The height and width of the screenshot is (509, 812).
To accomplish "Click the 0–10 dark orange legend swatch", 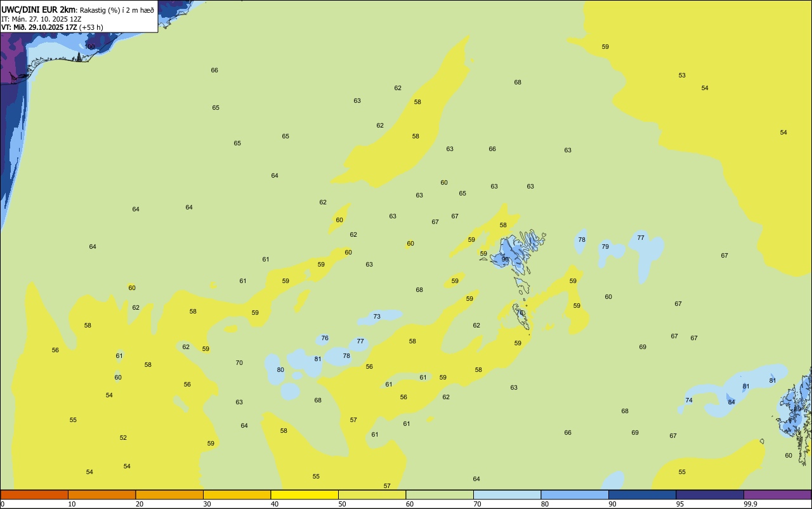I will [x=34, y=494].
